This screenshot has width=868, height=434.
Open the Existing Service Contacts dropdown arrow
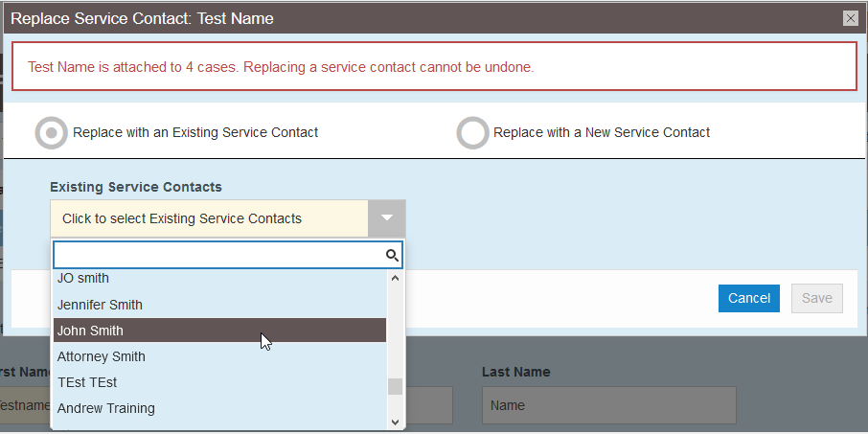pyautogui.click(x=387, y=218)
